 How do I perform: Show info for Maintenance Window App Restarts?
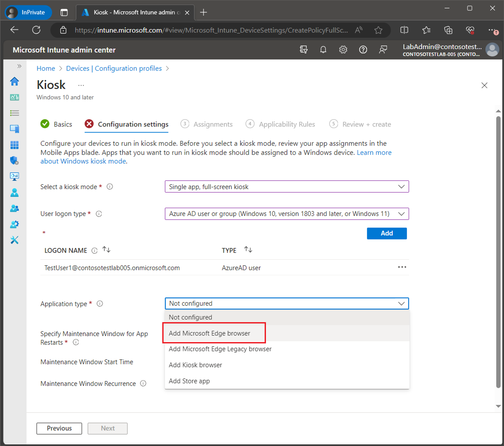(x=76, y=342)
